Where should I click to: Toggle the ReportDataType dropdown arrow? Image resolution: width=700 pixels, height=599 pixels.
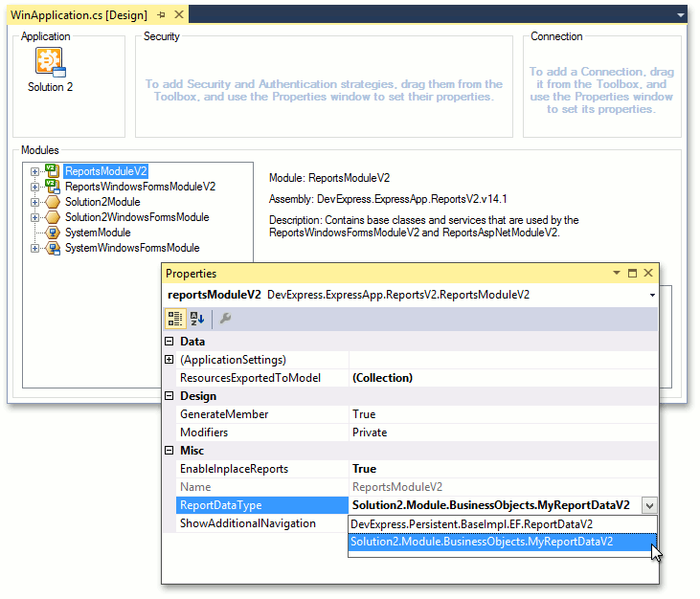tap(649, 505)
